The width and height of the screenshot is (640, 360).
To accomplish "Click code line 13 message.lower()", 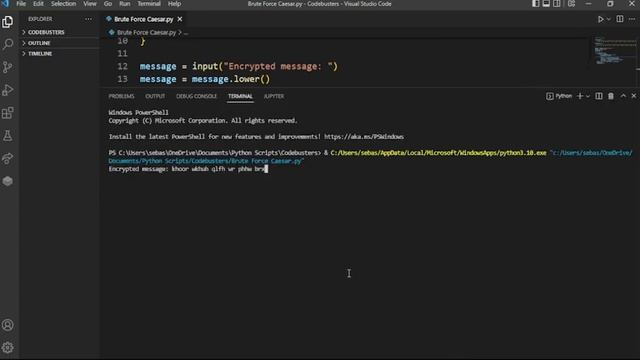I will [x=205, y=79].
